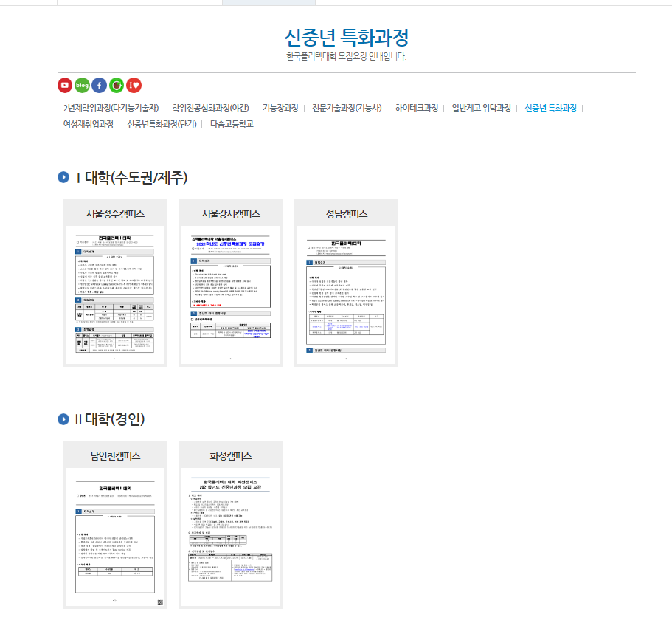The width and height of the screenshot is (672, 623).
Task: Click the 서울정수캠퍼스 card title
Action: click(x=115, y=214)
